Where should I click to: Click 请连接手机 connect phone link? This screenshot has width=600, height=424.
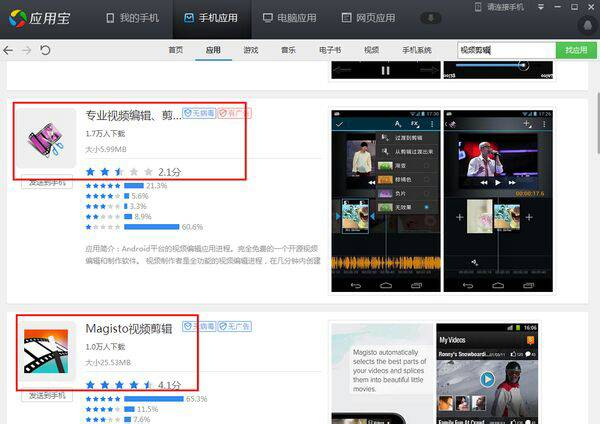tap(499, 7)
